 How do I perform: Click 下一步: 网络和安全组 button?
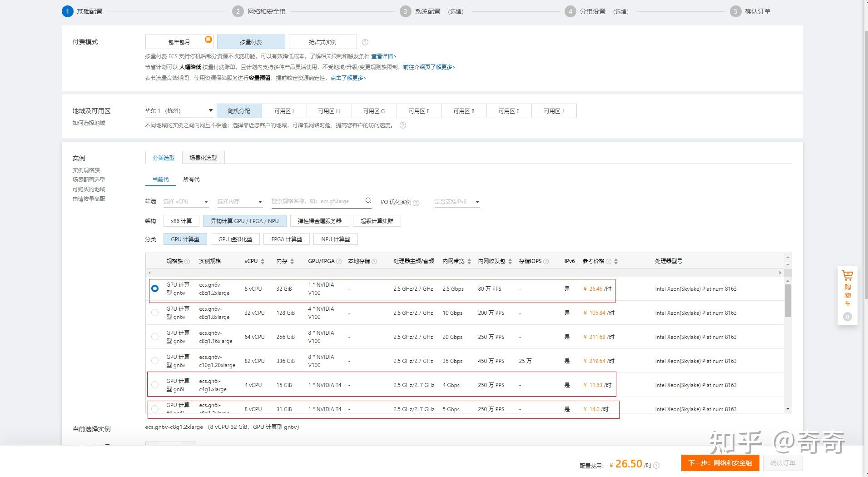[x=720, y=463]
